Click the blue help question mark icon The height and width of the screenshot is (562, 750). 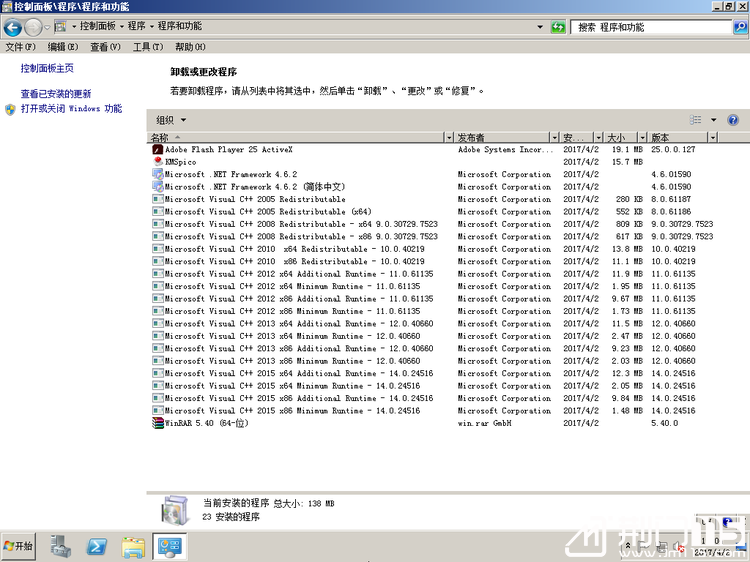pos(732,120)
